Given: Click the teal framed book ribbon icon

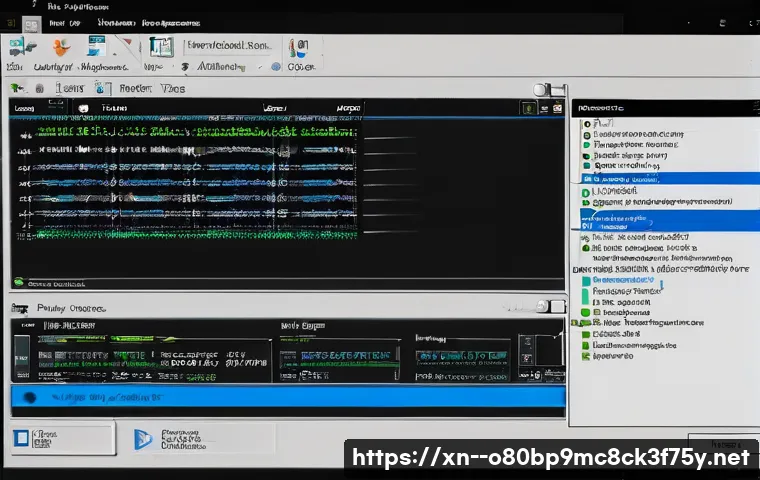Looking at the screenshot, I should click(x=161, y=48).
